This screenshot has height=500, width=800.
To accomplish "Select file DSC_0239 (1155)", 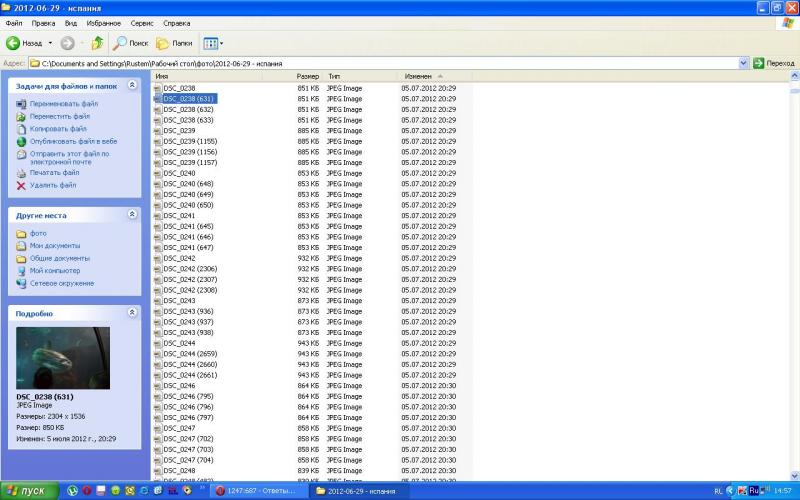I will pos(190,141).
